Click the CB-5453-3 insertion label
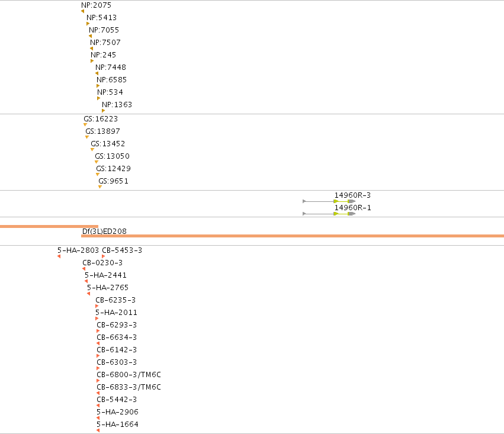 (x=122, y=250)
